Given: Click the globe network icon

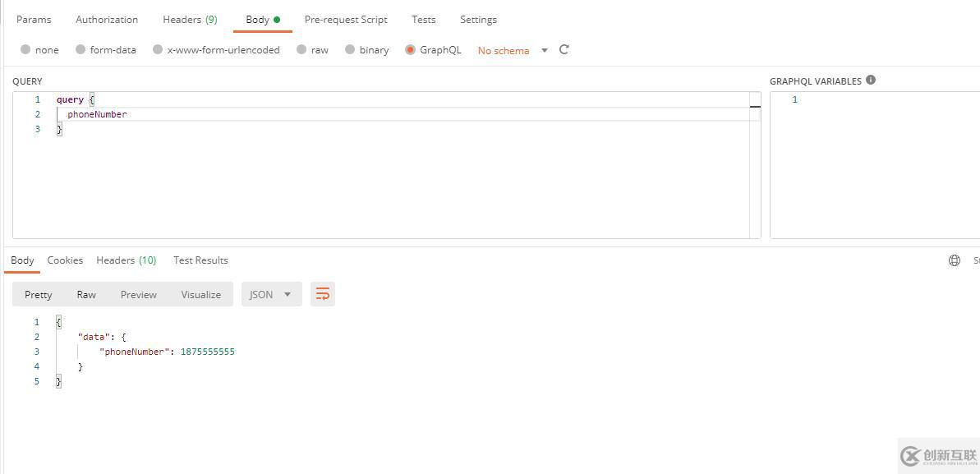Looking at the screenshot, I should [955, 260].
